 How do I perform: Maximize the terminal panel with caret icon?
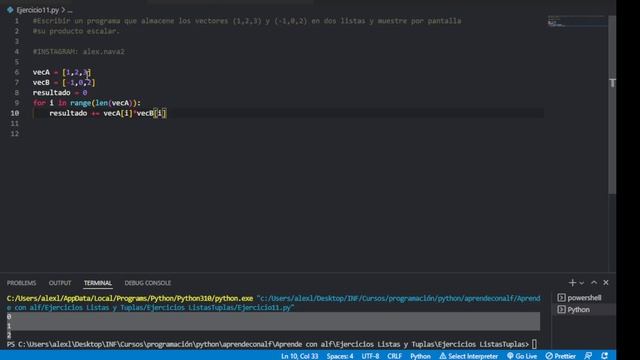point(594,282)
